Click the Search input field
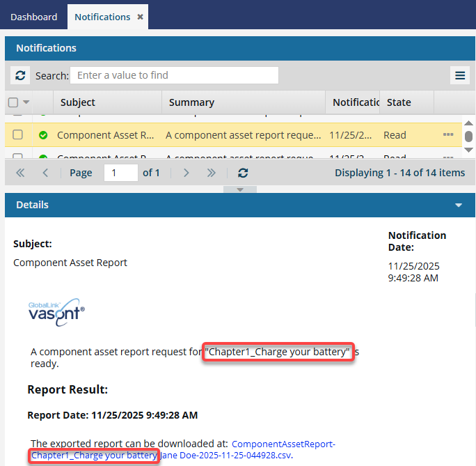 point(174,75)
